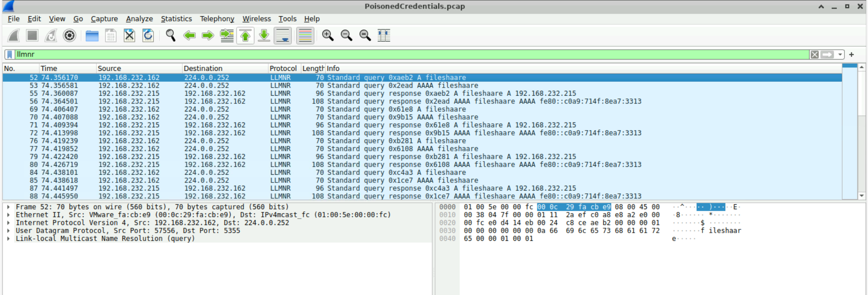The height and width of the screenshot is (295, 868).
Task: Sort by the Time column header
Action: (x=67, y=68)
